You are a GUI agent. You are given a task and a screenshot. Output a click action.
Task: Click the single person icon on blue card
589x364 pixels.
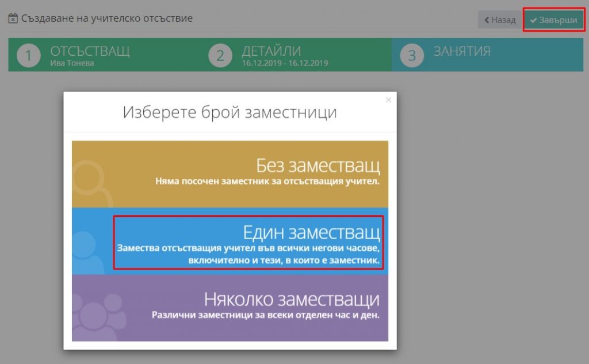point(87,252)
